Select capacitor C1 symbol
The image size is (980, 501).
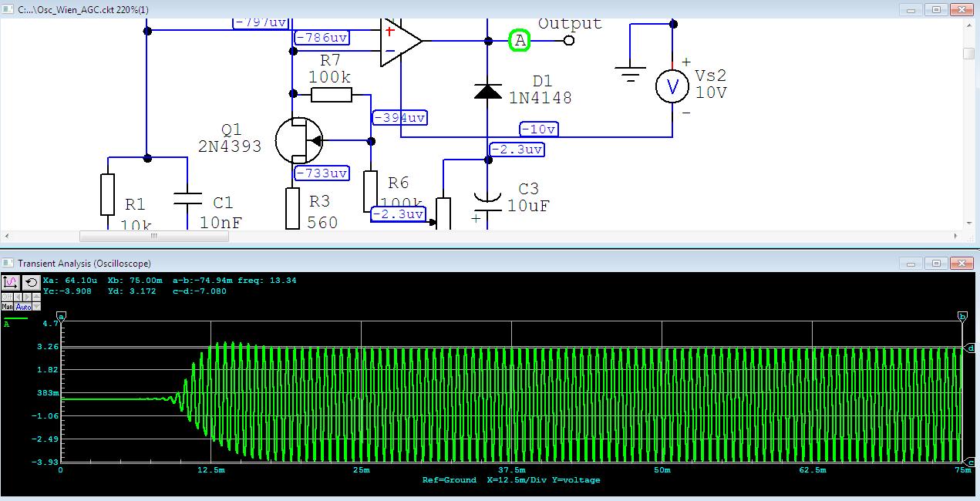point(187,199)
